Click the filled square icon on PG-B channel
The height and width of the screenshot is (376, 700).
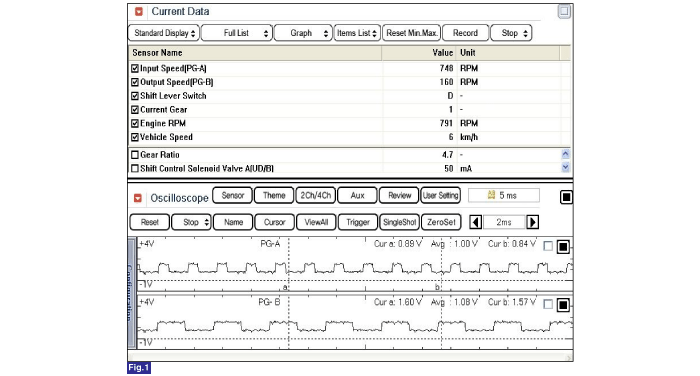[563, 305]
